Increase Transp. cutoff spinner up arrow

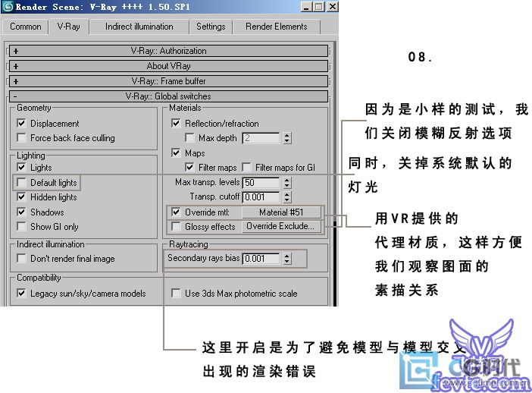point(287,194)
